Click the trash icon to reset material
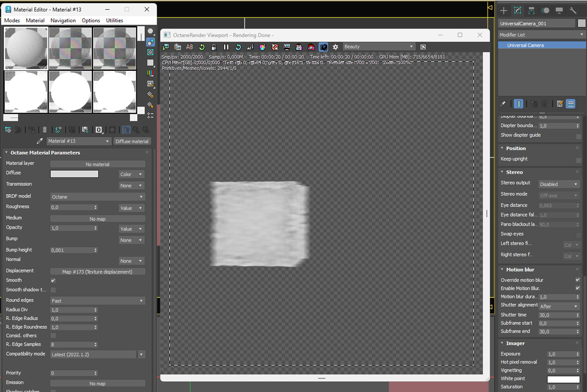This screenshot has height=392, width=587. tap(45, 130)
